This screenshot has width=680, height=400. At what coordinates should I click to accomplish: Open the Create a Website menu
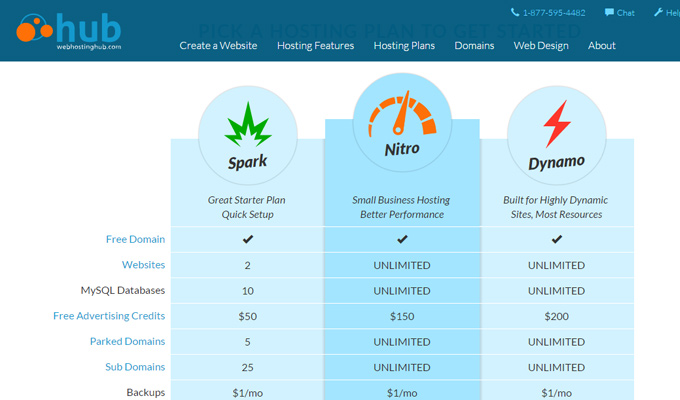218,46
